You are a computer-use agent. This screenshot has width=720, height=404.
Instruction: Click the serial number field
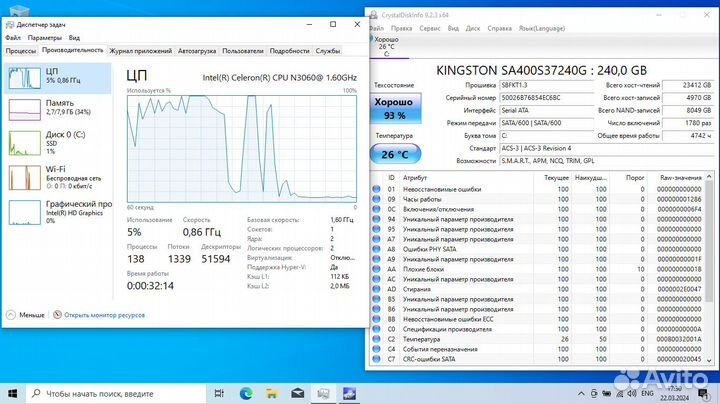[x=546, y=98]
